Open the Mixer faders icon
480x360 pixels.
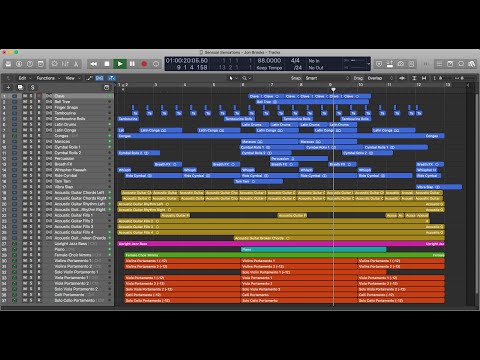click(x=65, y=64)
